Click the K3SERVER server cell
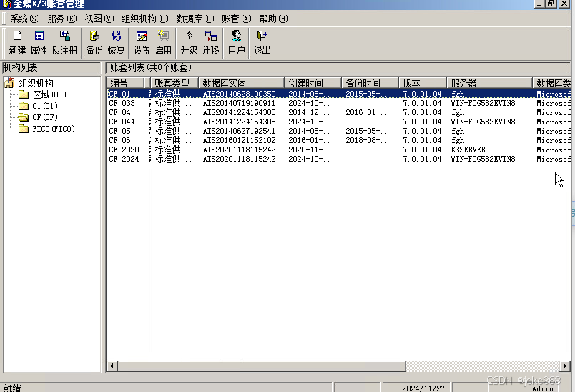The height and width of the screenshot is (392, 575). tap(468, 150)
